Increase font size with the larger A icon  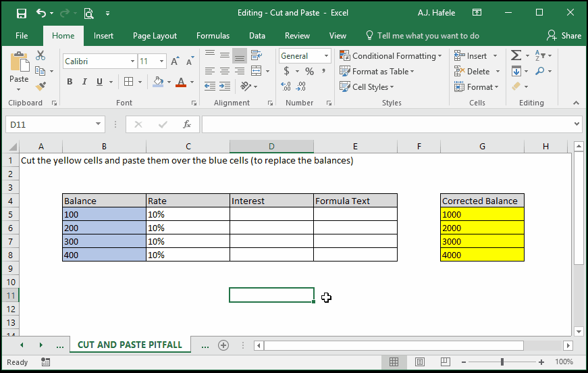click(175, 61)
